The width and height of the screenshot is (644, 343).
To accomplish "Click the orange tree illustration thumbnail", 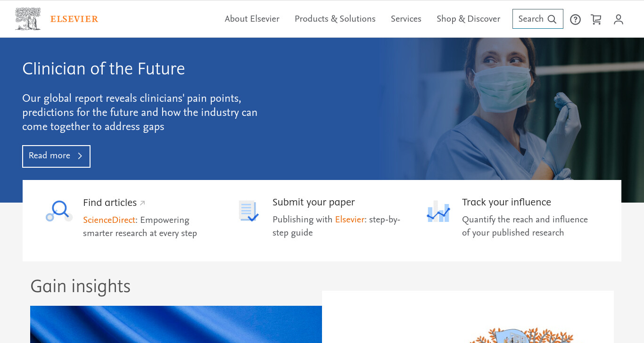I will 522,335.
